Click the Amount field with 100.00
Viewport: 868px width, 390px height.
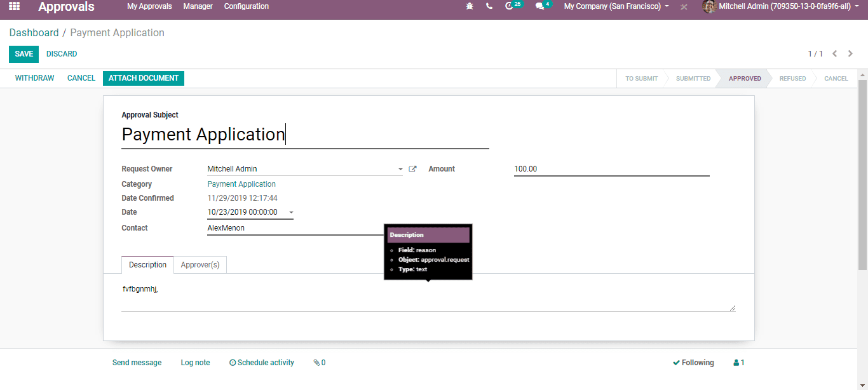[611, 169]
